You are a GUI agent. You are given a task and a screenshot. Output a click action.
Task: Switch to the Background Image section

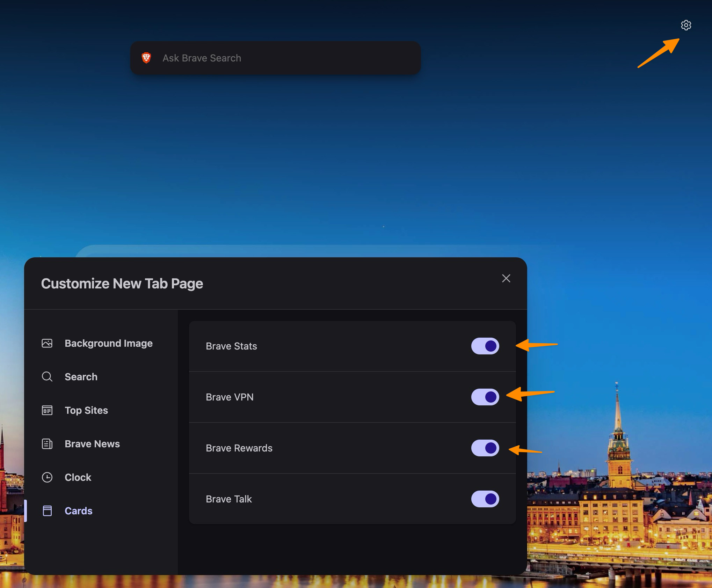point(109,343)
